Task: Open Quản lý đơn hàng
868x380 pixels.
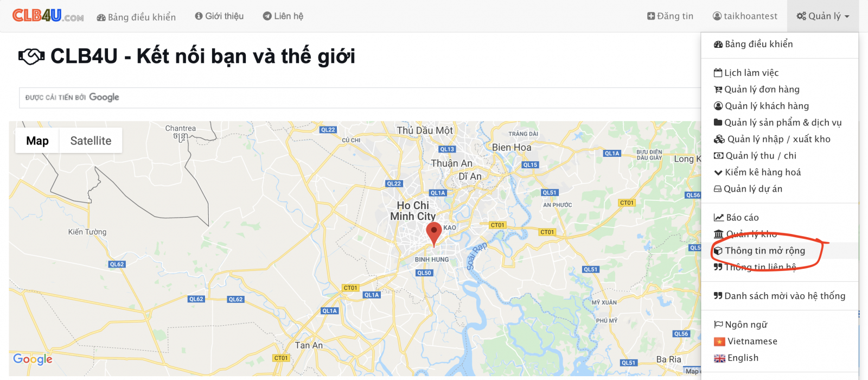Action: click(756, 89)
